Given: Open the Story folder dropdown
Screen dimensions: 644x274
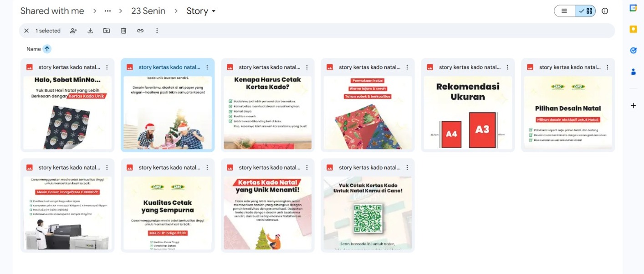Looking at the screenshot, I should [x=201, y=11].
